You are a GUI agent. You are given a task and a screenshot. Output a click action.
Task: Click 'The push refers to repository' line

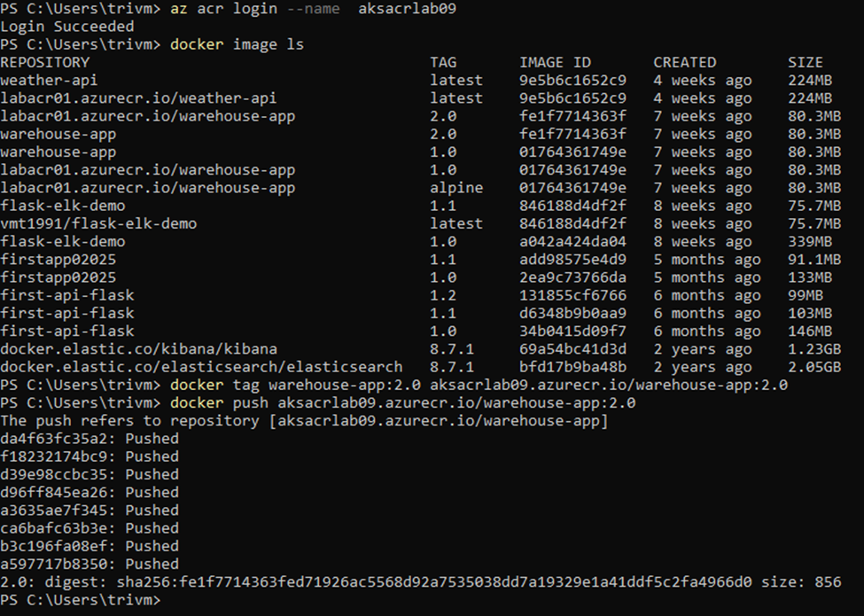tap(304, 420)
